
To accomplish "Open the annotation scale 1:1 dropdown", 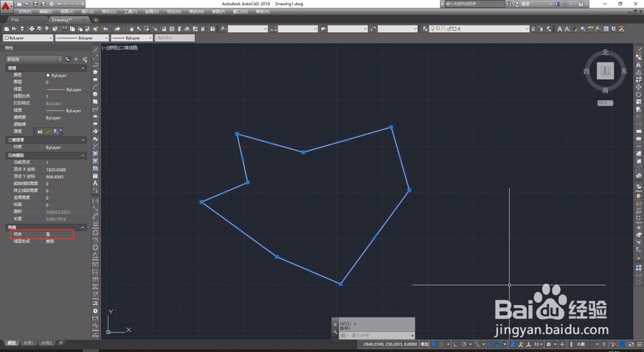I will point(538,344).
